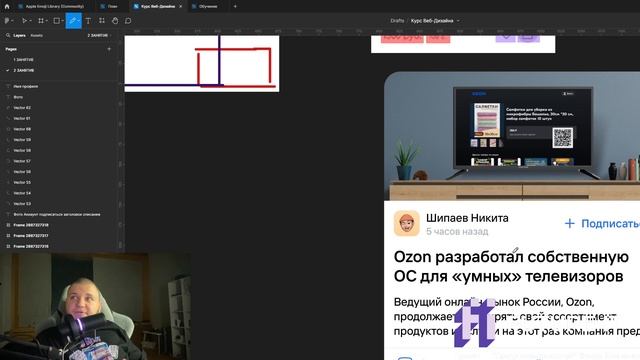Click the author avatar on the canvas

click(407, 223)
